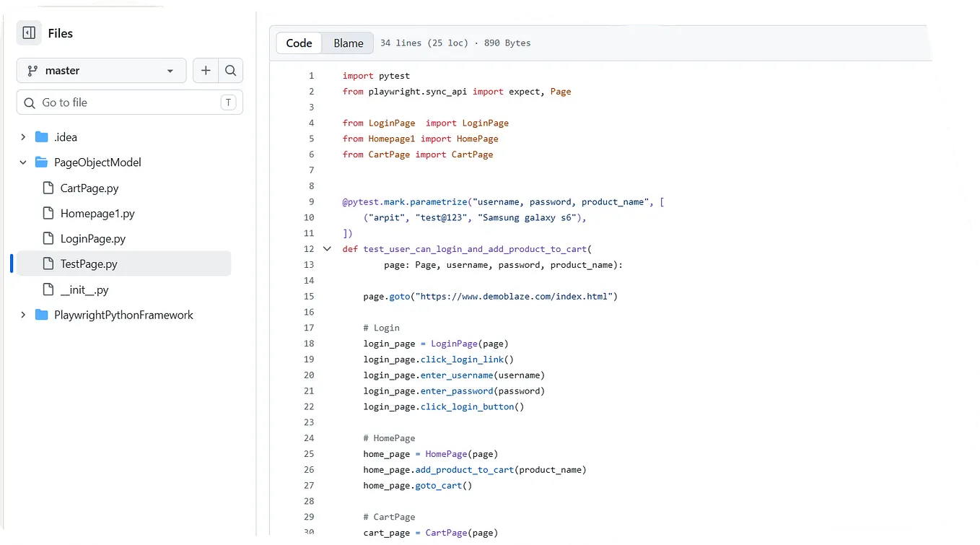Click 'login_page.click_login_link()' code line

438,359
